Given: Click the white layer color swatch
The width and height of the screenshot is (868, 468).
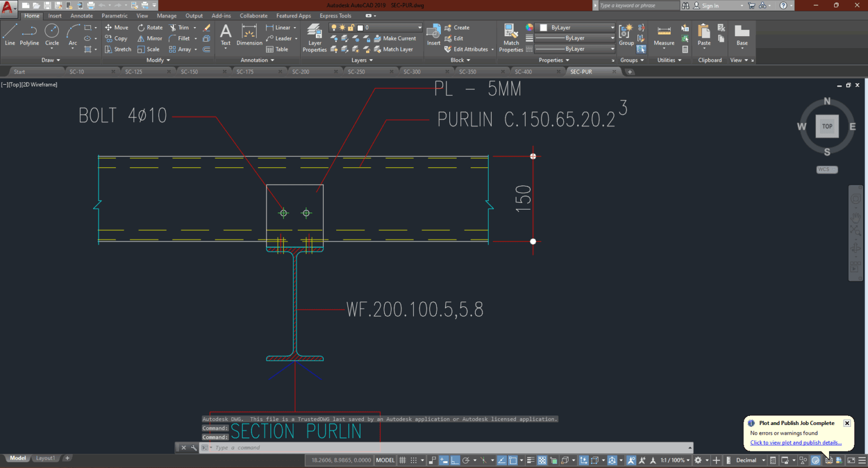Looking at the screenshot, I should point(360,27).
